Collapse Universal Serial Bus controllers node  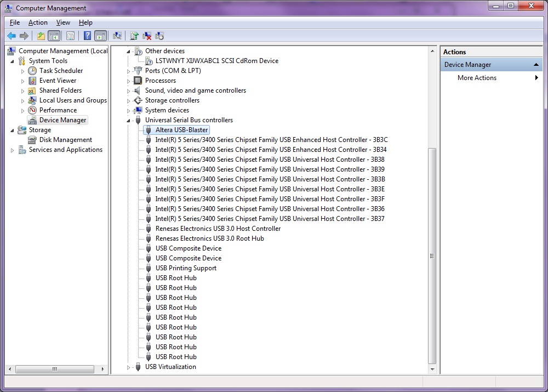[x=129, y=120]
